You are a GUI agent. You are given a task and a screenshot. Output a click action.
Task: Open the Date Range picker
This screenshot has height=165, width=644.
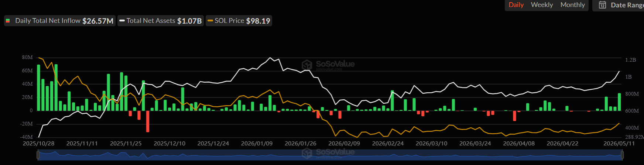(619, 5)
